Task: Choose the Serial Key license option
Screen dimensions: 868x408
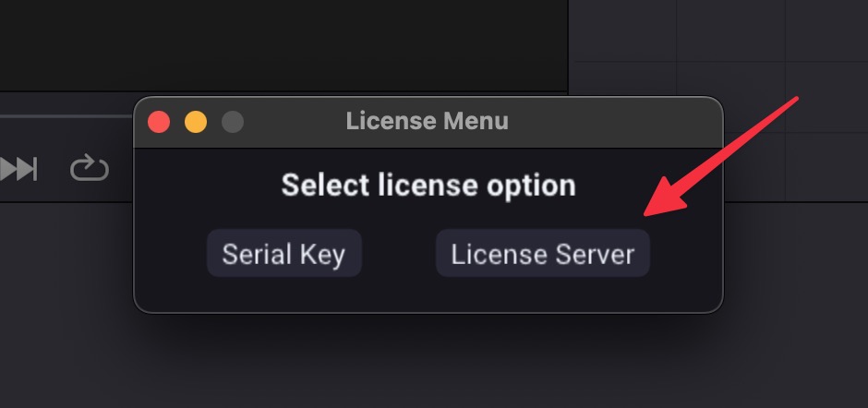Action: point(283,254)
